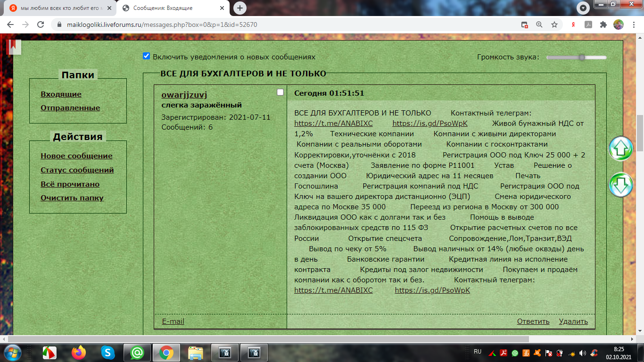Click the red bookmark ribbon icon on the forum page
Image resolution: width=644 pixels, height=362 pixels.
13,46
